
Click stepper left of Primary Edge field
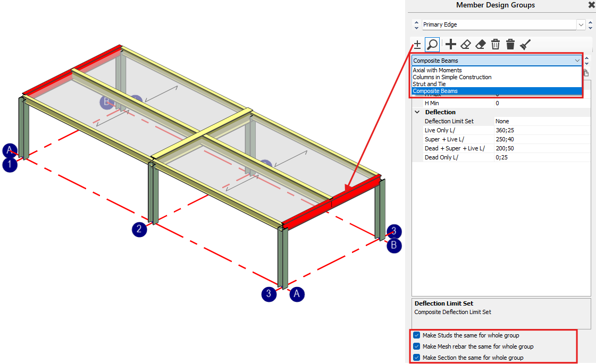tap(416, 24)
